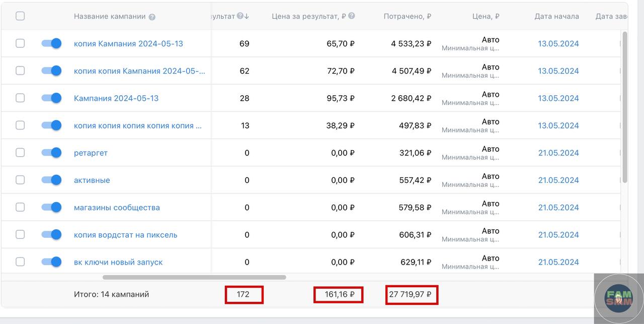The width and height of the screenshot is (644, 324).
Task: Click help icon next to Результат column
Action: [x=240, y=16]
